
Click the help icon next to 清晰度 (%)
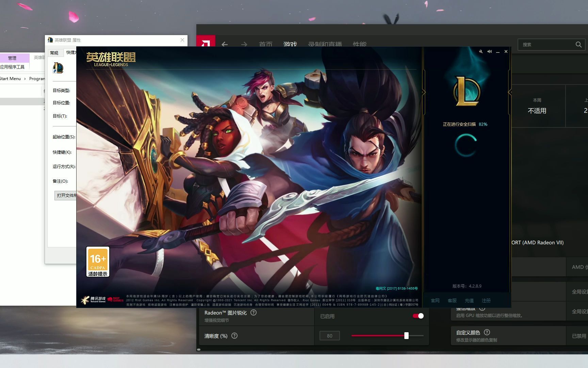tap(234, 336)
